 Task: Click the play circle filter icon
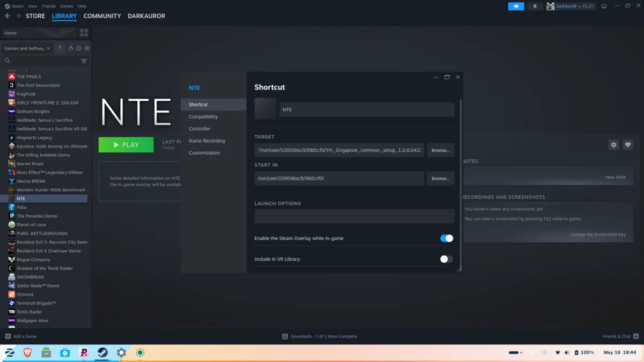[87, 48]
